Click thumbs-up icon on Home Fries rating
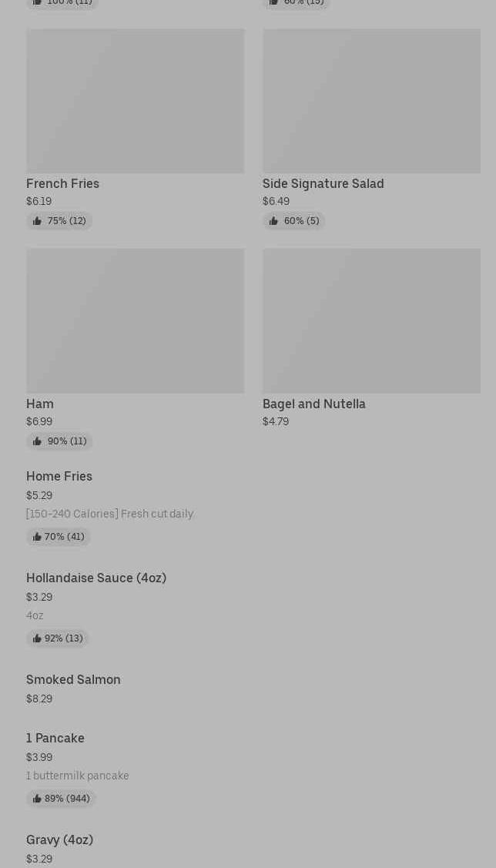Viewport: 496px width, 868px height. pyautogui.click(x=36, y=537)
